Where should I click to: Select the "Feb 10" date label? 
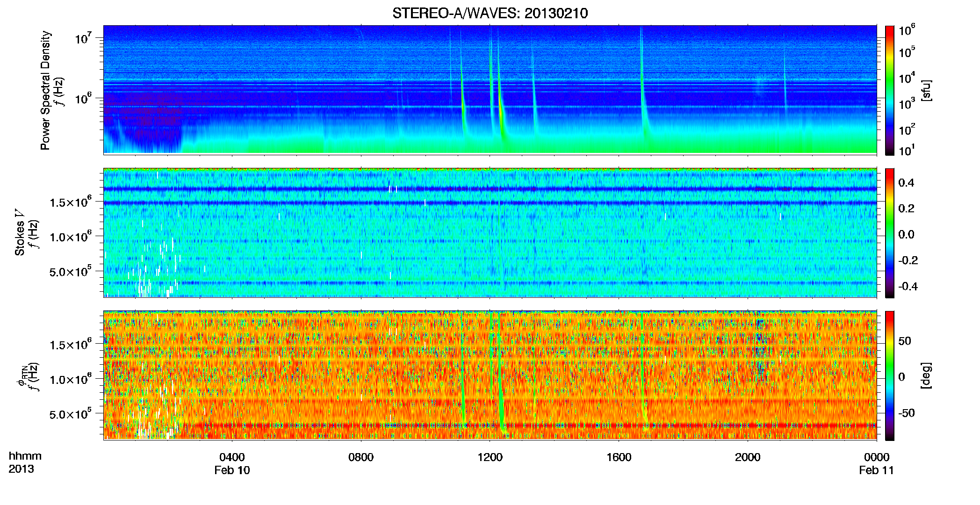[x=232, y=470]
